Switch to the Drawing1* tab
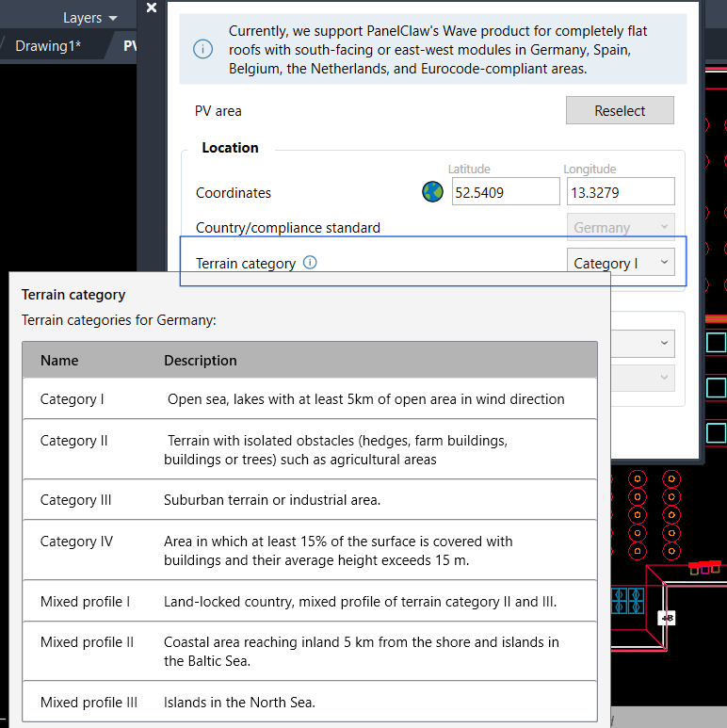 [48, 45]
